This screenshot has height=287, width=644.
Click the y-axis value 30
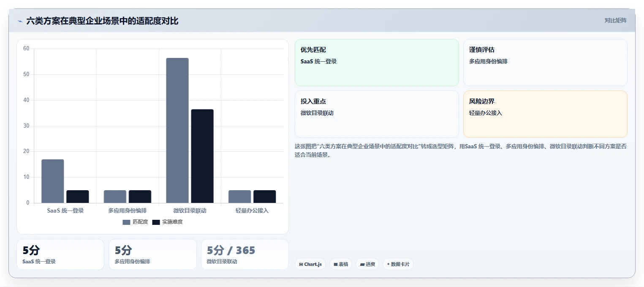[x=26, y=126]
